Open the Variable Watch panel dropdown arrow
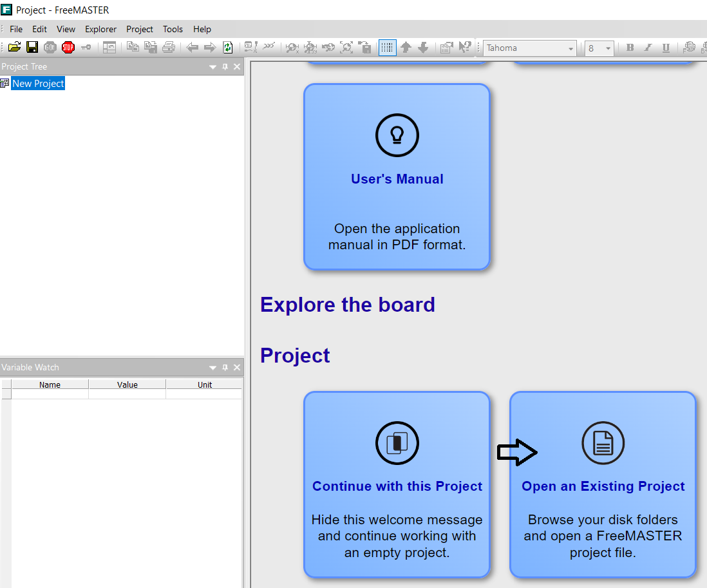 click(x=213, y=368)
